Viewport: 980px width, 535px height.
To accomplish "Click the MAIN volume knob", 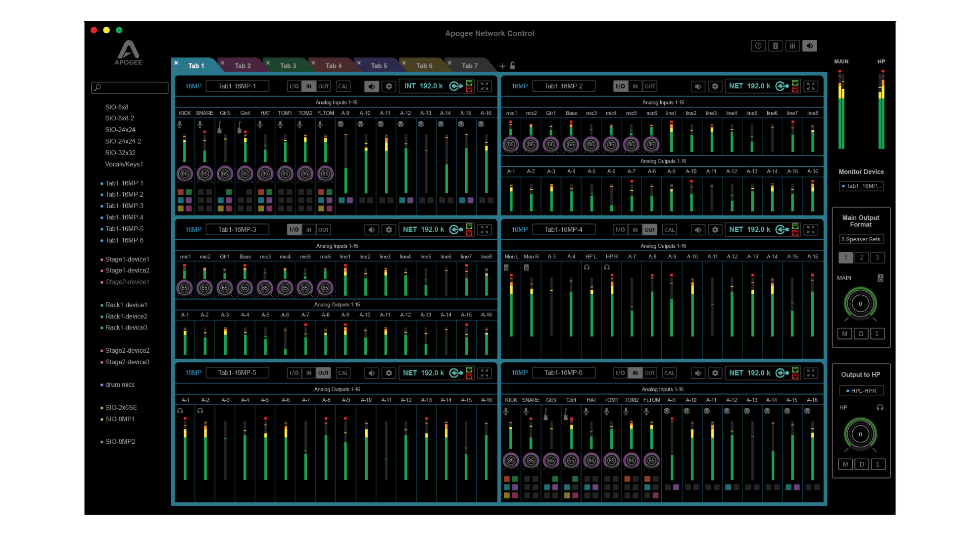I will [860, 304].
